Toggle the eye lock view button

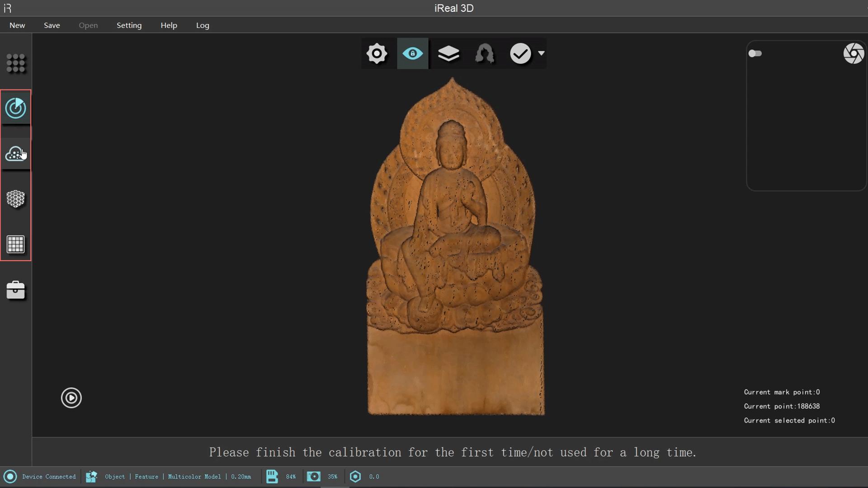point(412,54)
